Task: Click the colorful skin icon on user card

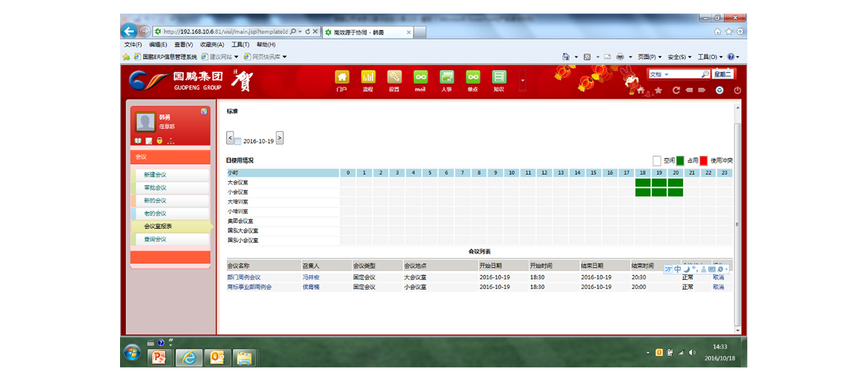Action: (x=203, y=111)
